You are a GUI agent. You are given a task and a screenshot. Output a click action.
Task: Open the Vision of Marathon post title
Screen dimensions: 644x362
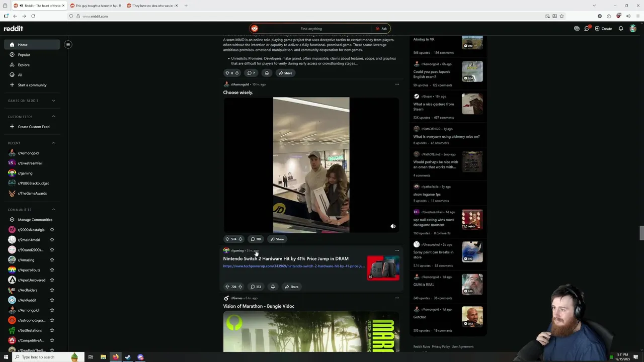tap(259, 306)
